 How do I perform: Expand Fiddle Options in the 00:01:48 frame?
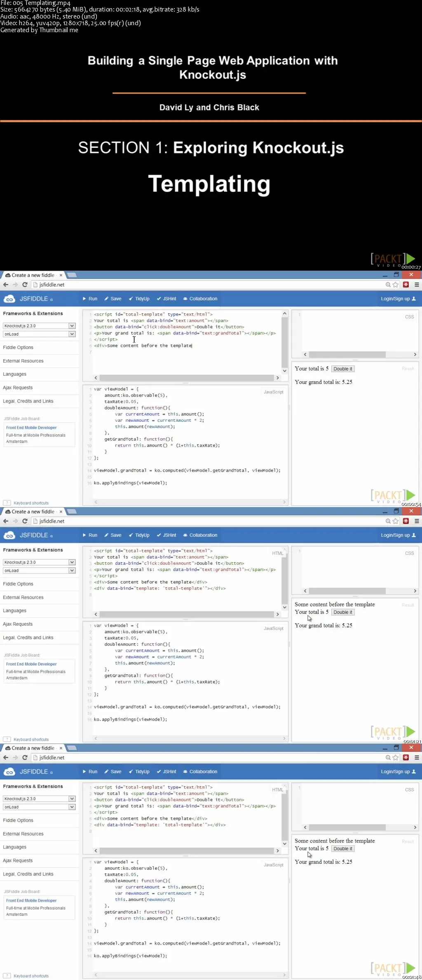(x=18, y=820)
